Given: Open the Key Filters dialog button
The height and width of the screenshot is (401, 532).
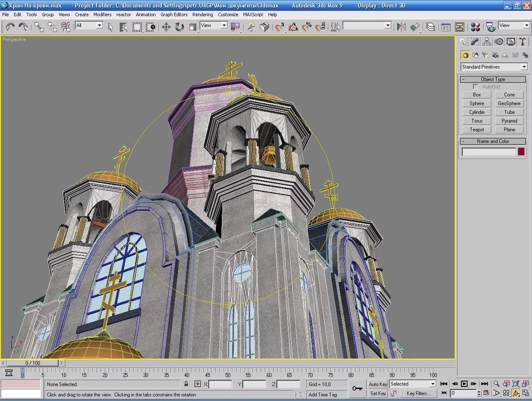Looking at the screenshot, I should coord(419,394).
